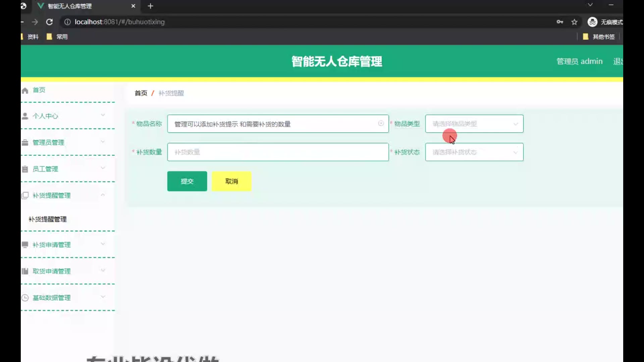644x362 pixels.
Task: Select the 补货提醒管理 submenu item
Action: [48, 219]
